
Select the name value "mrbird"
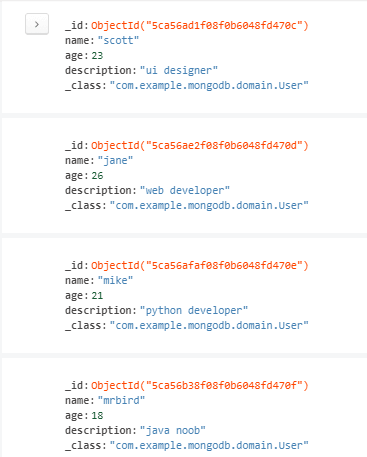(x=121, y=400)
